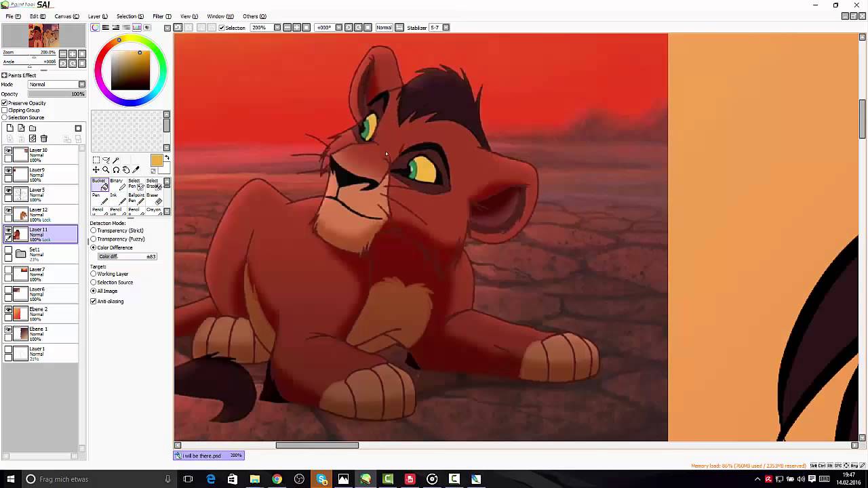Toggle the Selection checkbox in top toolbar

click(222, 28)
